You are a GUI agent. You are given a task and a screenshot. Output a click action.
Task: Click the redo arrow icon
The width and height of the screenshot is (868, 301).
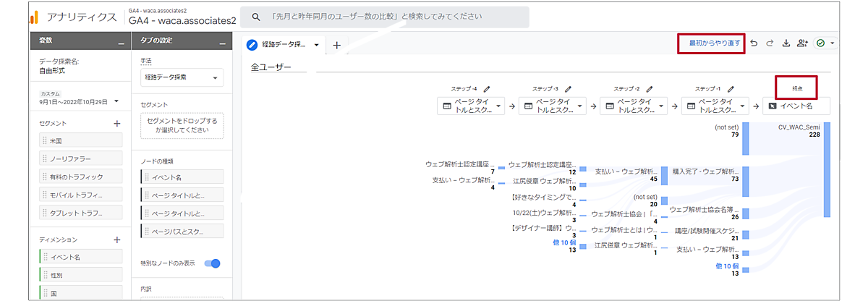pyautogui.click(x=770, y=43)
